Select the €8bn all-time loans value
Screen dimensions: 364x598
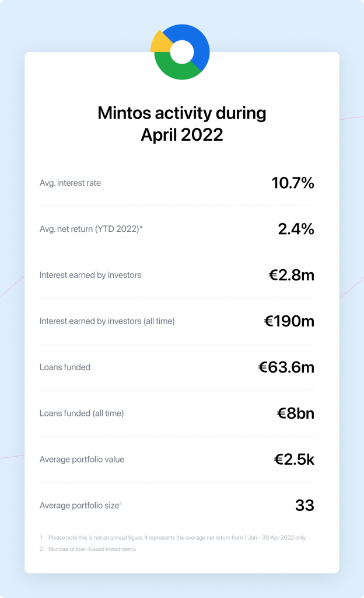pos(295,413)
